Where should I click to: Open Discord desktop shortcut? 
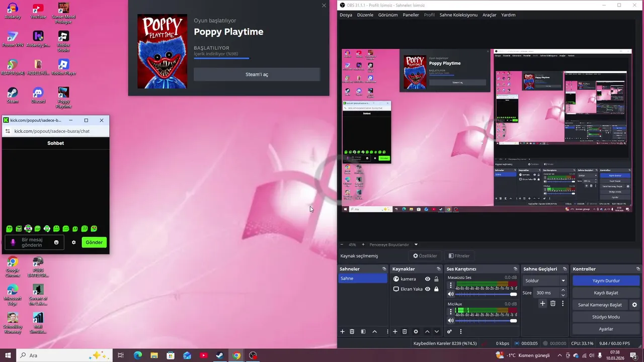point(38,95)
